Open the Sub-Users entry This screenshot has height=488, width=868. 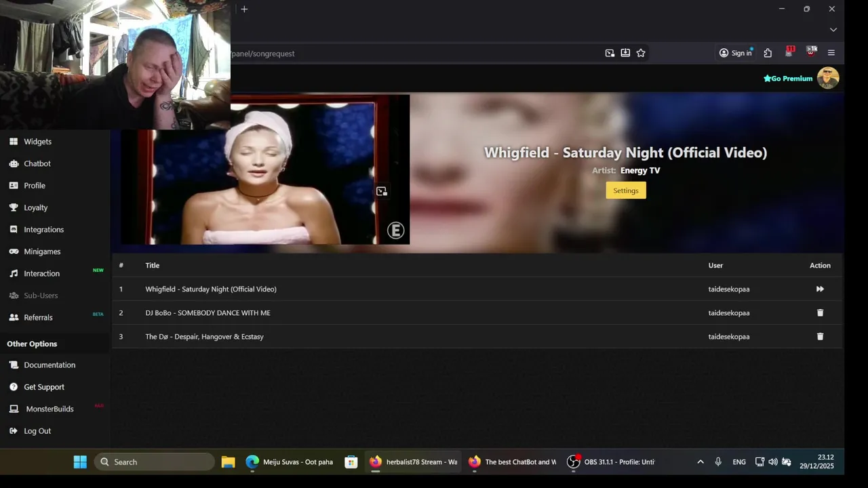(41, 296)
